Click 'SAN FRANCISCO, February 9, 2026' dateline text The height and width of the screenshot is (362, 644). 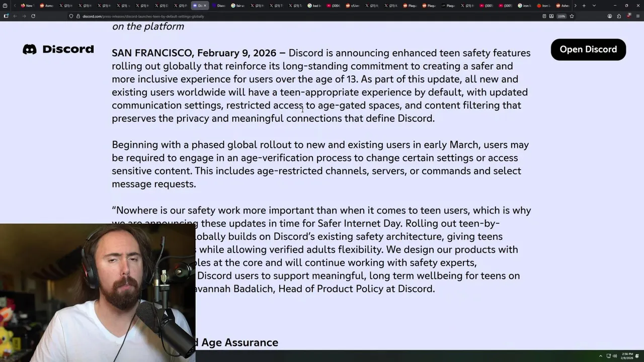[194, 53]
